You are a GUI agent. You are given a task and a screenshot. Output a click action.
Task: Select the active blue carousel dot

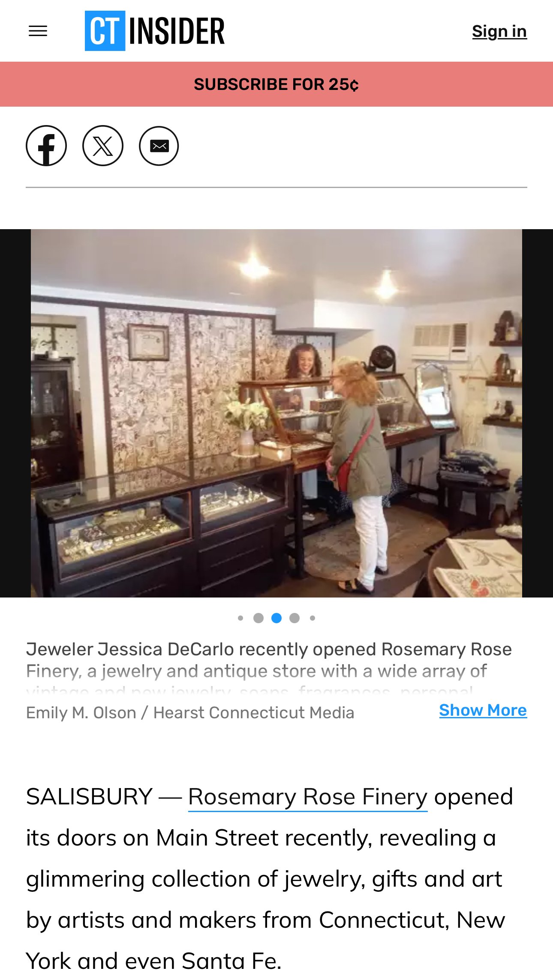[x=276, y=618]
